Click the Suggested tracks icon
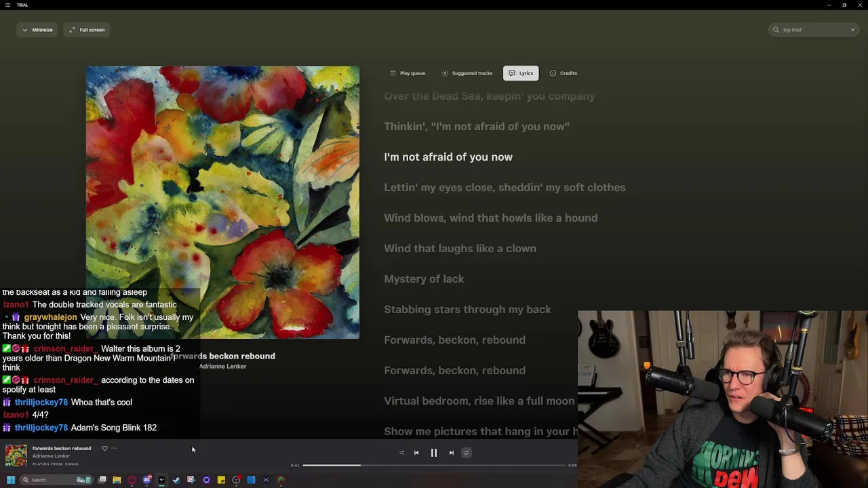868x488 pixels. 445,73
